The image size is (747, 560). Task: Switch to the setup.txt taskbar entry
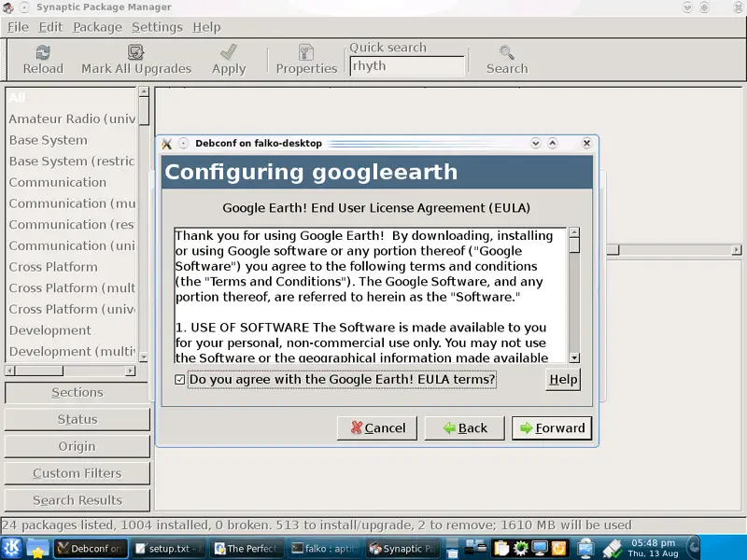click(167, 548)
